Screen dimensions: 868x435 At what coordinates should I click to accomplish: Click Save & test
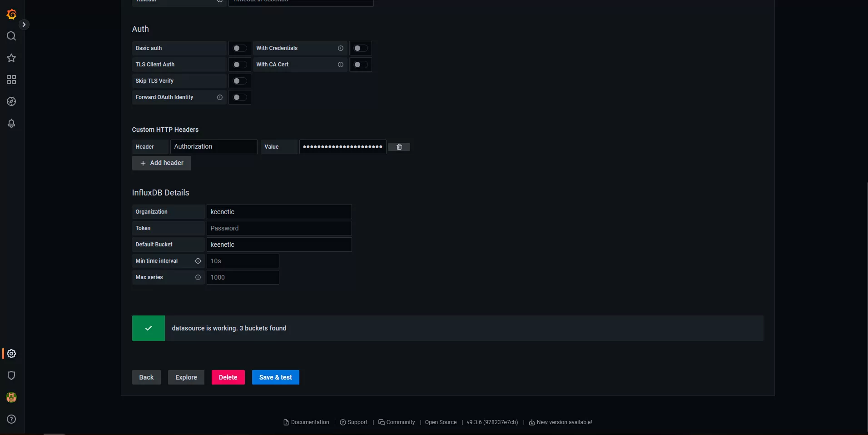coord(276,377)
